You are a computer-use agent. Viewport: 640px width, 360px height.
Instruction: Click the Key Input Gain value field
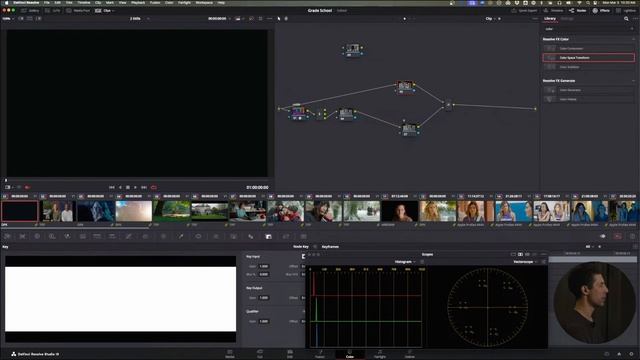(264, 266)
